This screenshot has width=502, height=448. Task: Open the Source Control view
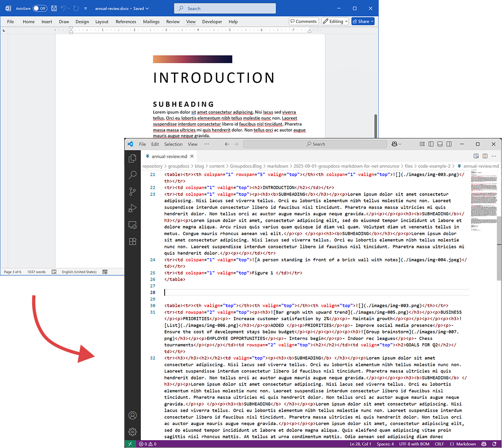coord(133,191)
